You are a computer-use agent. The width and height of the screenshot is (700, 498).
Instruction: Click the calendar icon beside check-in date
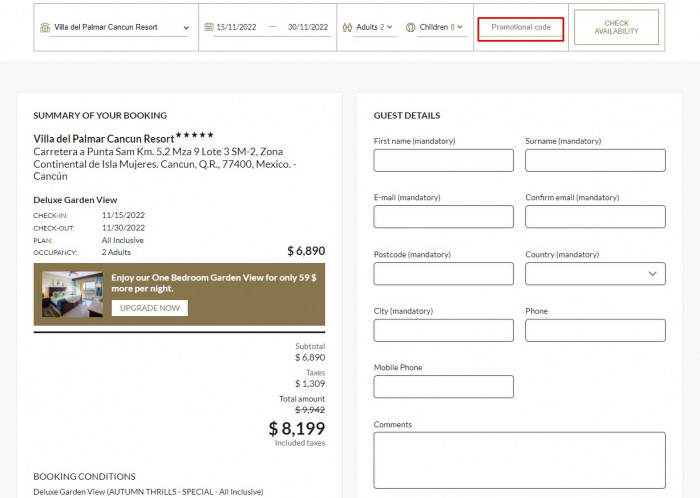click(x=208, y=27)
